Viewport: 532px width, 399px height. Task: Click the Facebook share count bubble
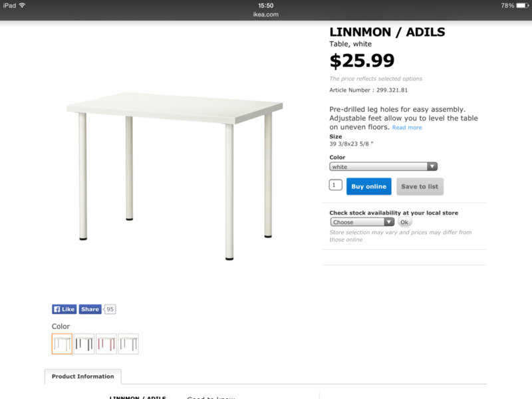point(110,309)
